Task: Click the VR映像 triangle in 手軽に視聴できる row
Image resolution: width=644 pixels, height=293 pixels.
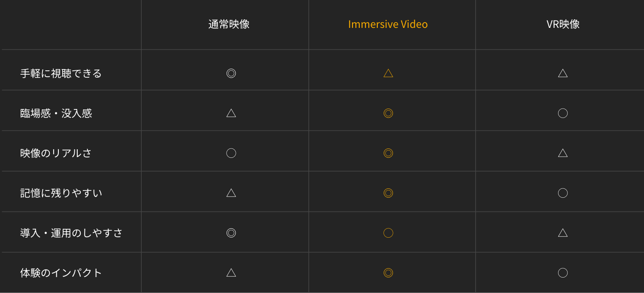Action: click(563, 73)
